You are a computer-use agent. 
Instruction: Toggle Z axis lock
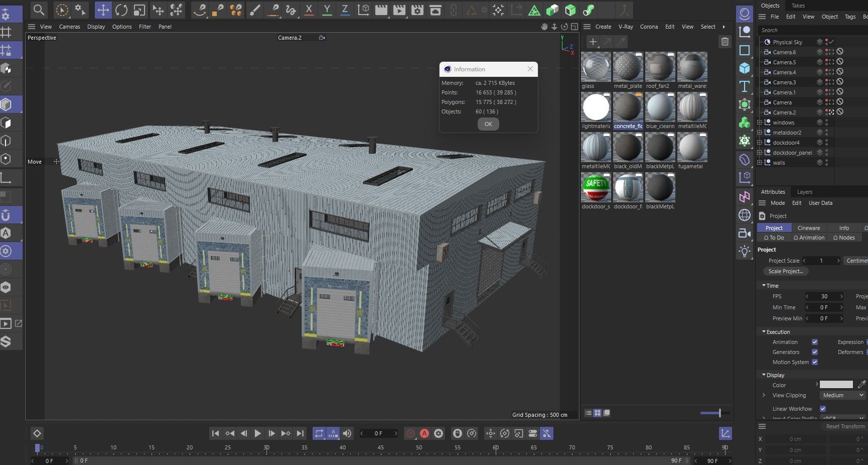click(345, 10)
